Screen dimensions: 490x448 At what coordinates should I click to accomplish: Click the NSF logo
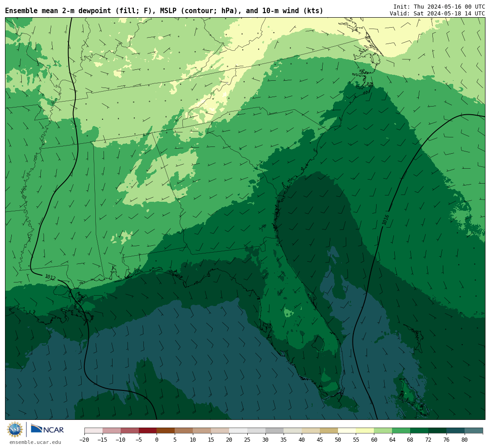15,429
